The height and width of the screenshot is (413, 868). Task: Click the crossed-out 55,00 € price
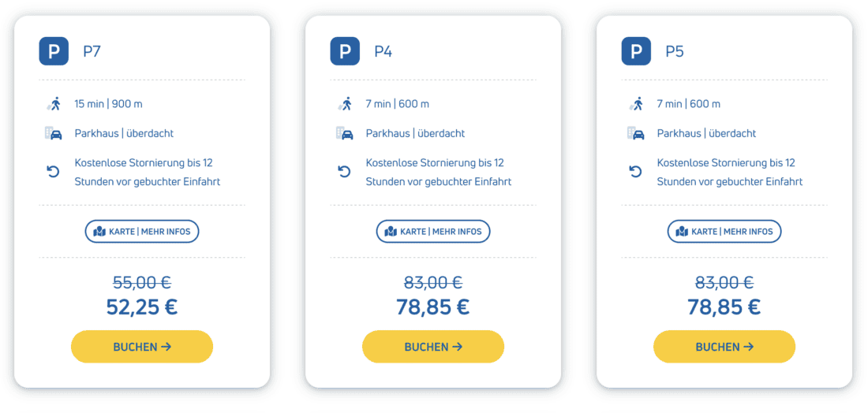coord(142,282)
